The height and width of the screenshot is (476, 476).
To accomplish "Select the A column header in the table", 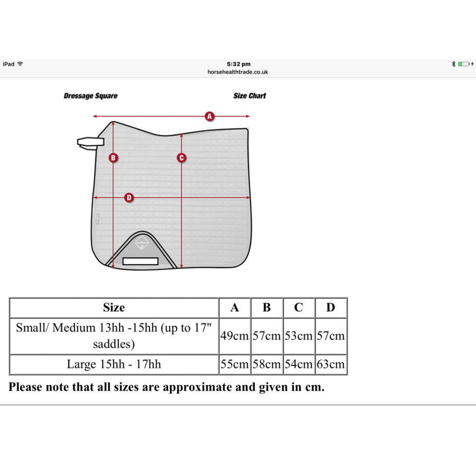I will tap(234, 307).
